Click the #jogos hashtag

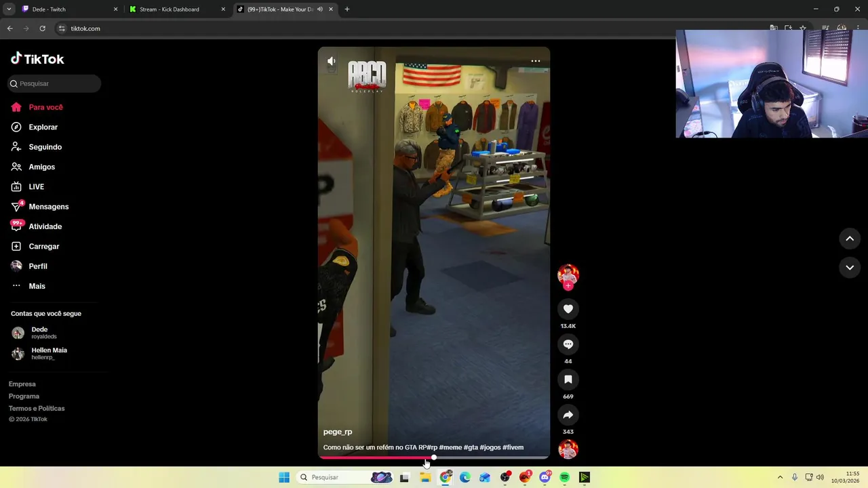click(490, 447)
